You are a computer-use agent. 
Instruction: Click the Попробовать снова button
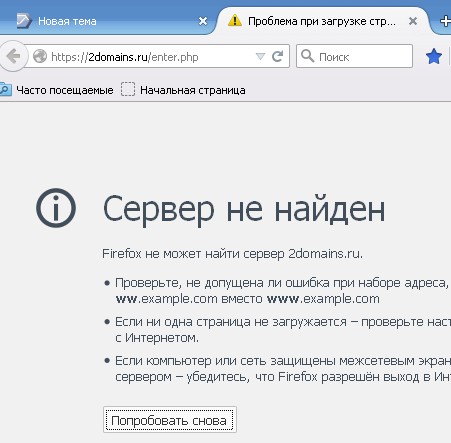(170, 420)
